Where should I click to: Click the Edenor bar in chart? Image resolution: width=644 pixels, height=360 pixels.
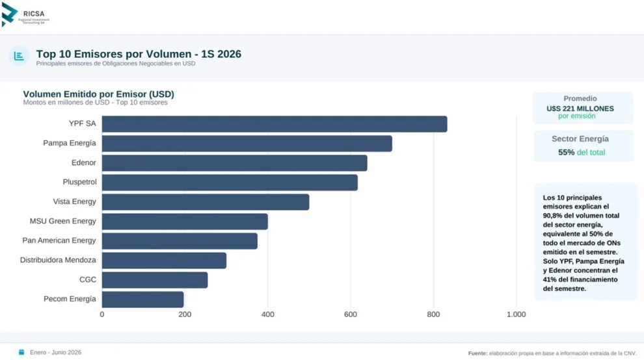pyautogui.click(x=235, y=163)
